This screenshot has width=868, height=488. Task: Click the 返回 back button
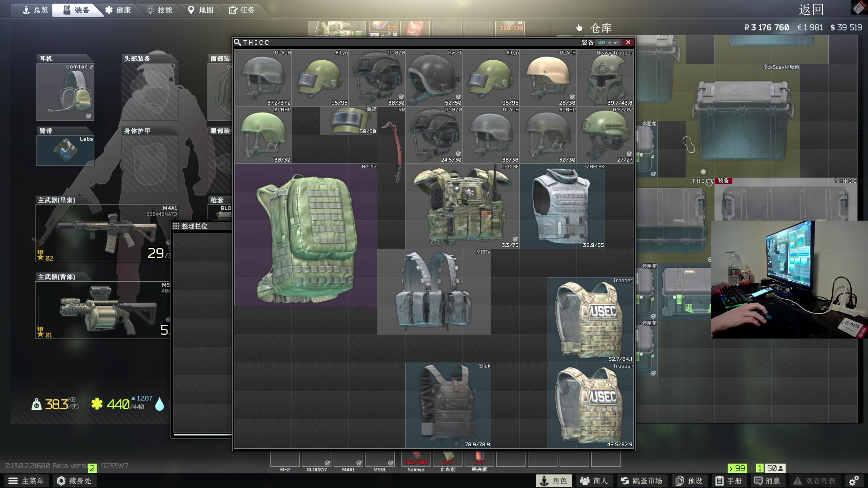click(811, 9)
